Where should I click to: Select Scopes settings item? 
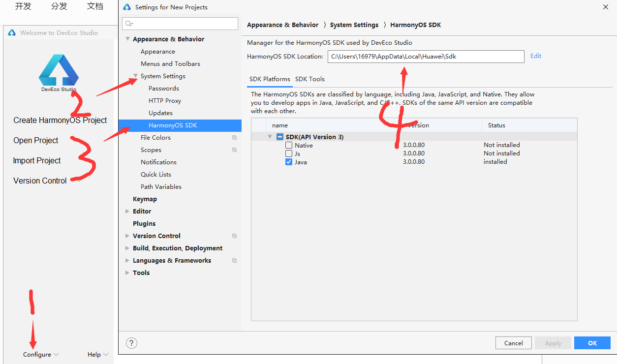click(x=151, y=150)
